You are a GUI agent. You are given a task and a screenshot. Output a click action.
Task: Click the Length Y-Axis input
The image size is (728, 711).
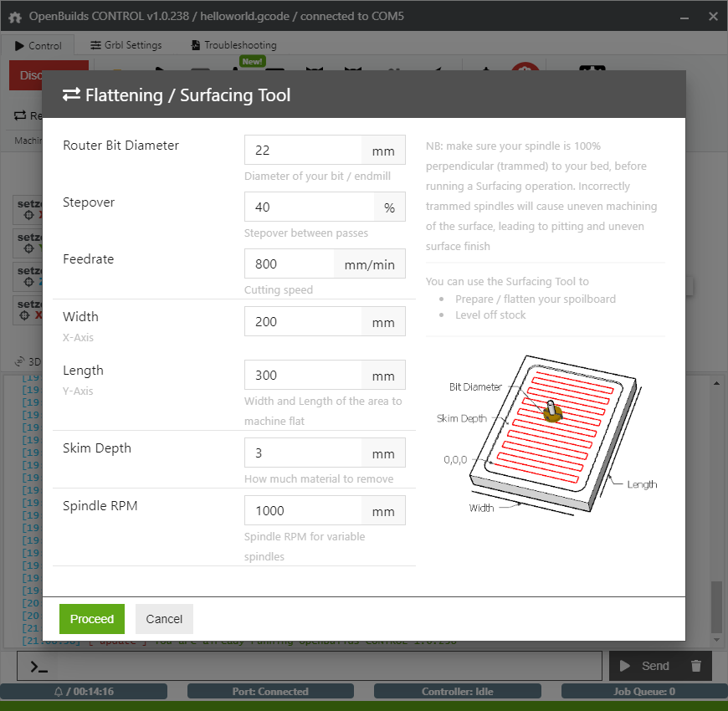pyautogui.click(x=303, y=375)
